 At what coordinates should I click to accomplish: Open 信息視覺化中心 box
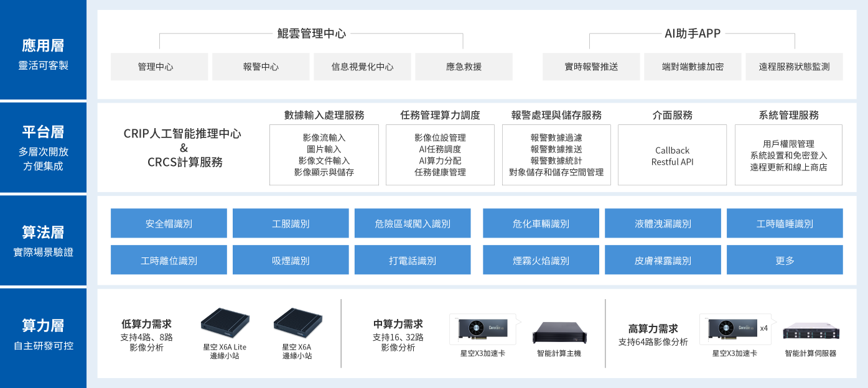click(362, 67)
